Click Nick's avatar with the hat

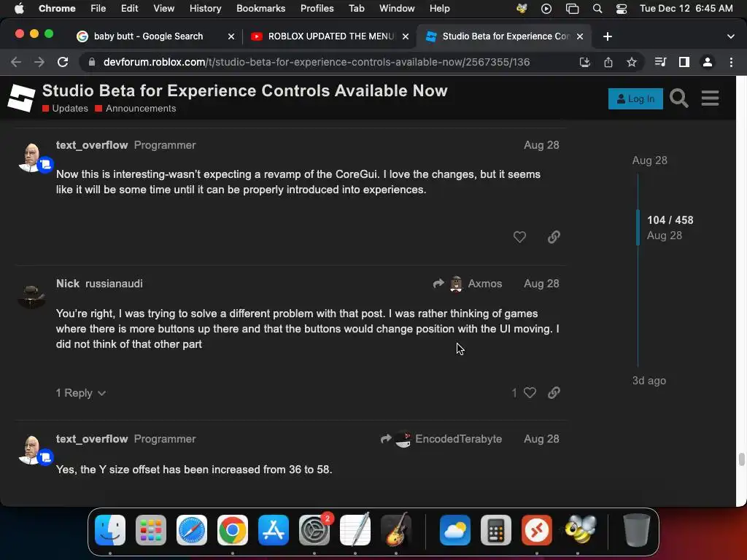click(31, 296)
